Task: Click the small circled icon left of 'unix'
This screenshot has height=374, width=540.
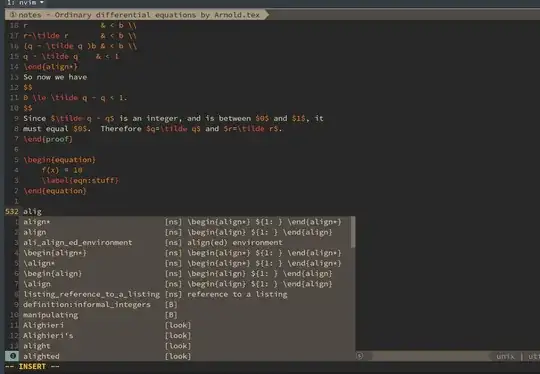Action: click(359, 356)
